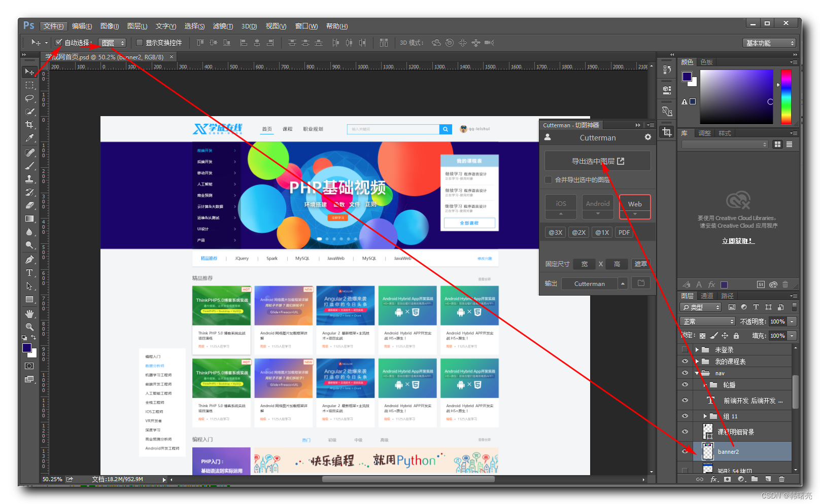Screen dimensions: 820x504
Task: Select the Rectangular Marquee tool
Action: tap(29, 85)
